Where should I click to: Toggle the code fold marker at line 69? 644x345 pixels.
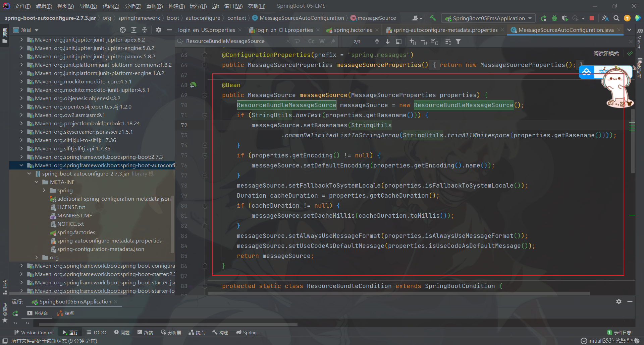205,95
